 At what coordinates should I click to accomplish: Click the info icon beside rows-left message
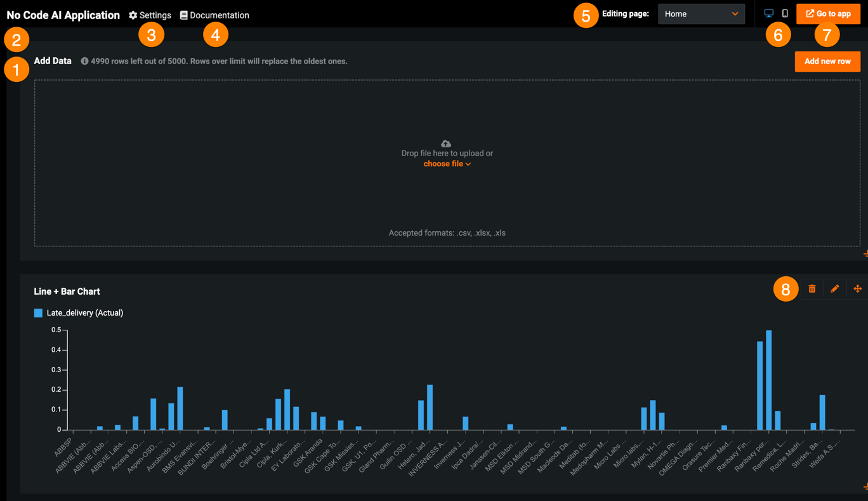[x=84, y=62]
